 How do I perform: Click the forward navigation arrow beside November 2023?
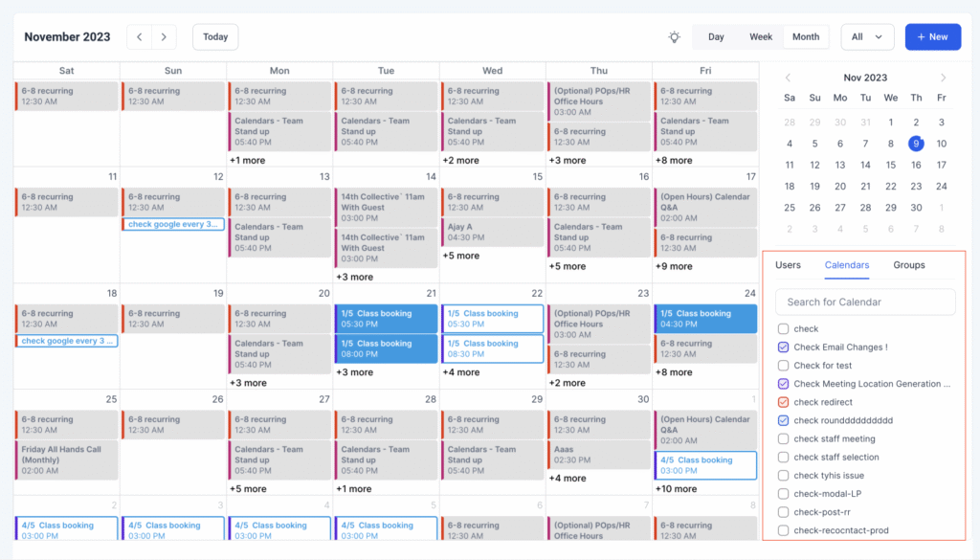coord(163,36)
